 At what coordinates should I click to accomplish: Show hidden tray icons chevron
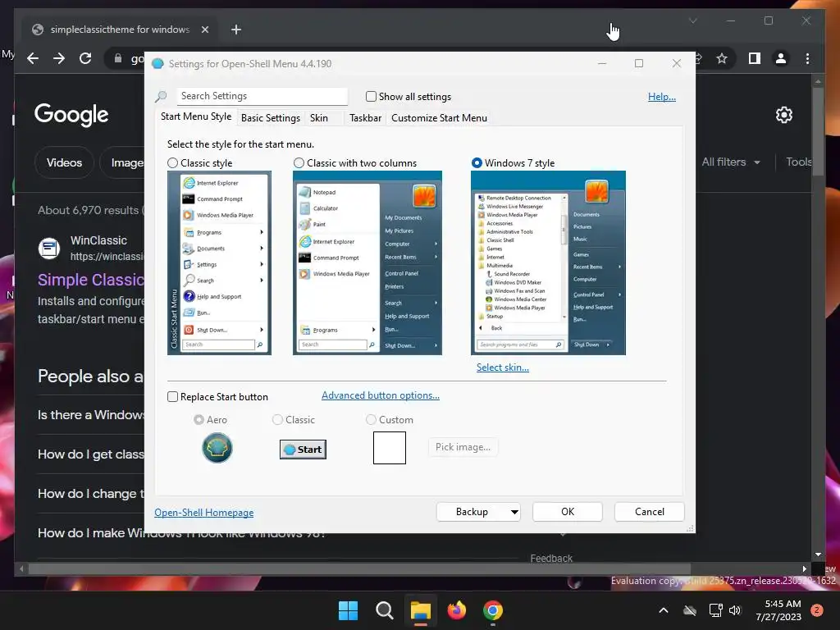663,610
